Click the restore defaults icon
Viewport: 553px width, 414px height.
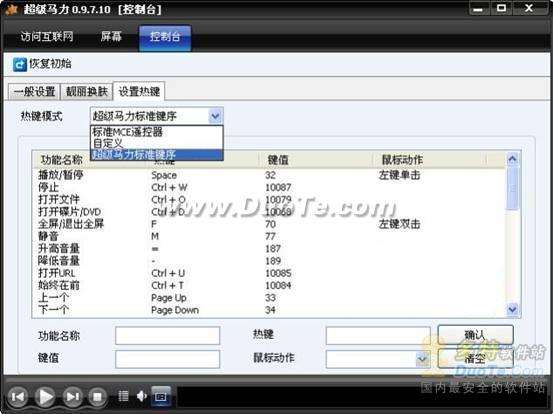pos(20,64)
